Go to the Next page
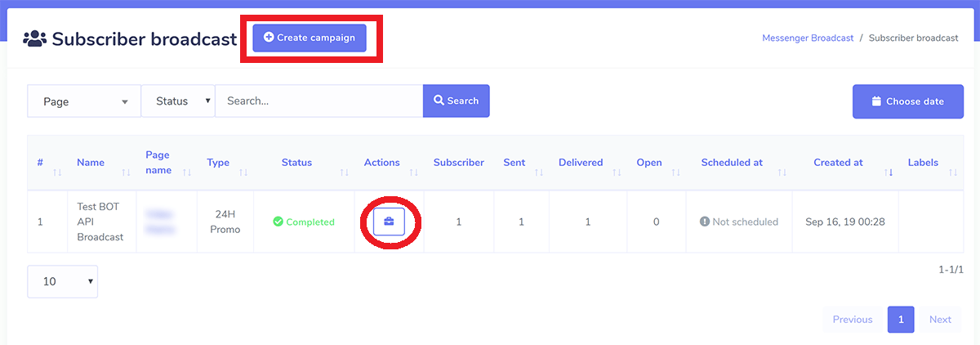Viewport: 980px width, 345px height. (x=940, y=320)
